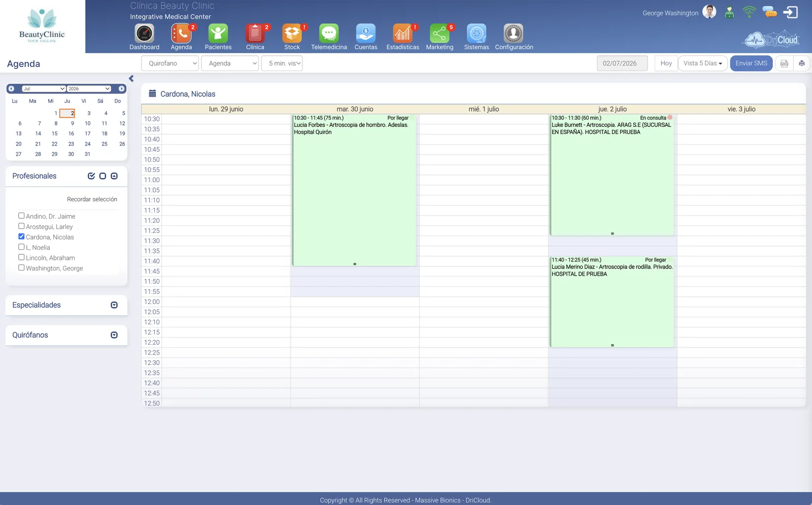Click the date field 02/07/2026
The height and width of the screenshot is (505, 812).
click(x=622, y=63)
